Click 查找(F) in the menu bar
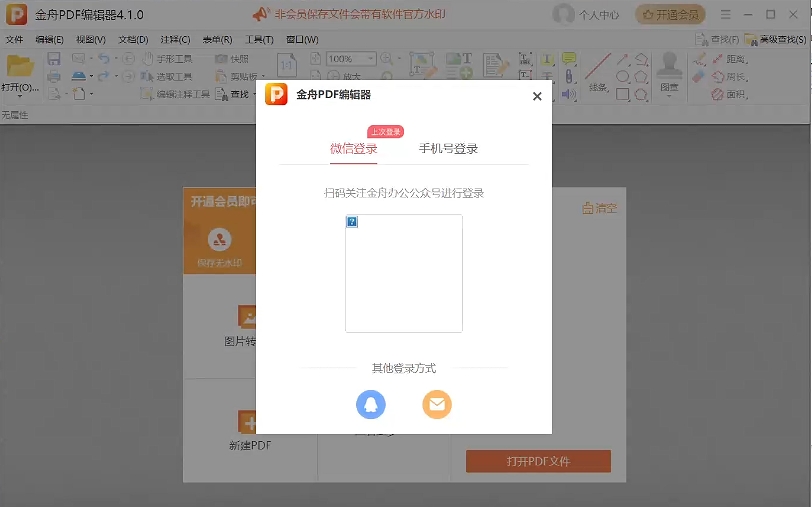The height and width of the screenshot is (507, 812). click(x=717, y=39)
